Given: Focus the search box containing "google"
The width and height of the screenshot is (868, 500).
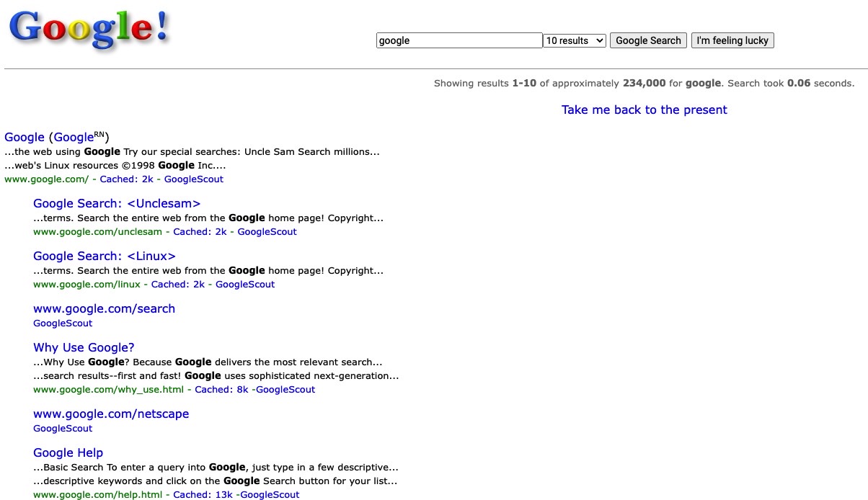Looking at the screenshot, I should [459, 40].
